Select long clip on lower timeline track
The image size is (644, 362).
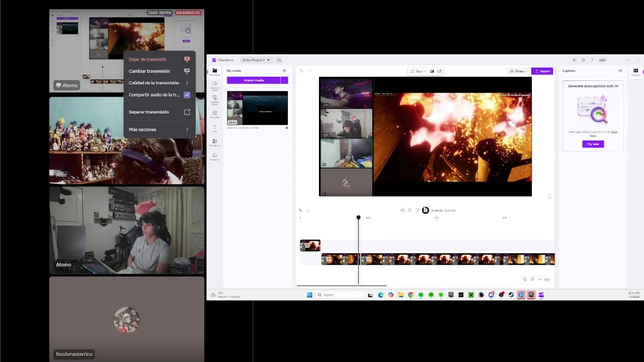457,259
